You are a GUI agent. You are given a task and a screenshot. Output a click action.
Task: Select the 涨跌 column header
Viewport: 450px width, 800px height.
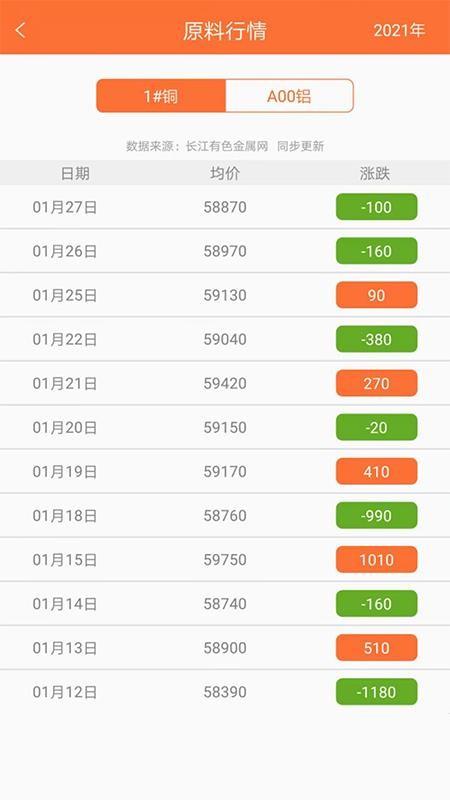pyautogui.click(x=375, y=173)
